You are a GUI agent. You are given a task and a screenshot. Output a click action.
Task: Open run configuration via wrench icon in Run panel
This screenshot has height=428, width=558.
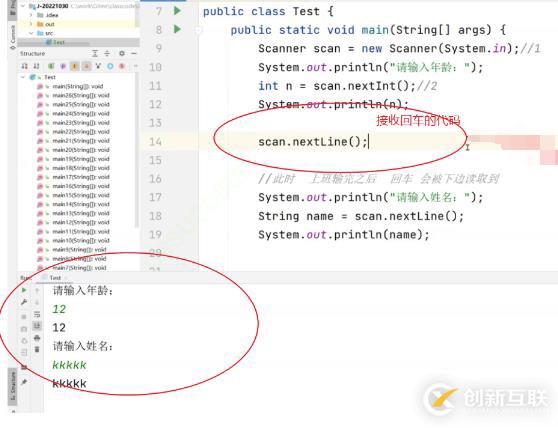[x=24, y=302]
